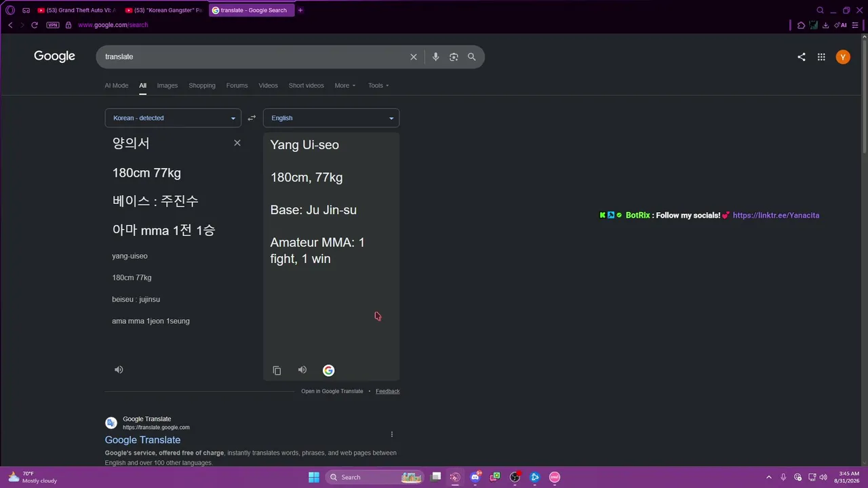868x488 pixels.
Task: Select 'Amateur MMA: 1 fight, 1 win'
Action: click(317, 251)
